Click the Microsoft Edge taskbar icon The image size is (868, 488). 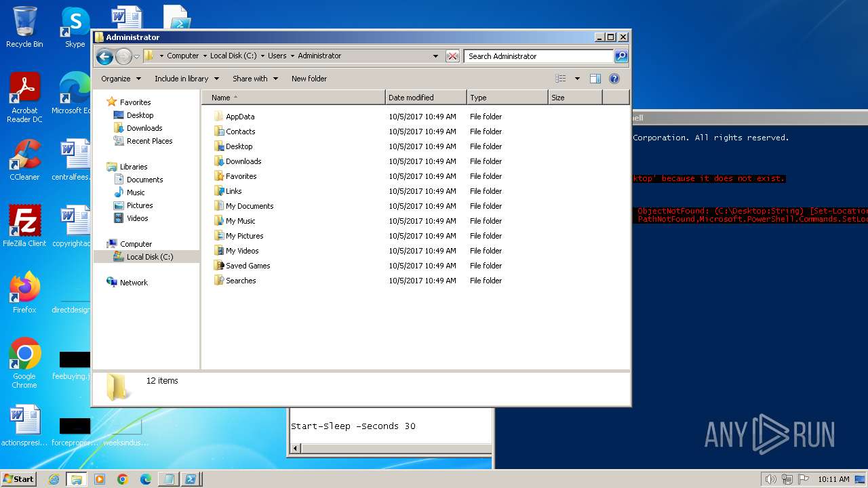tap(145, 479)
